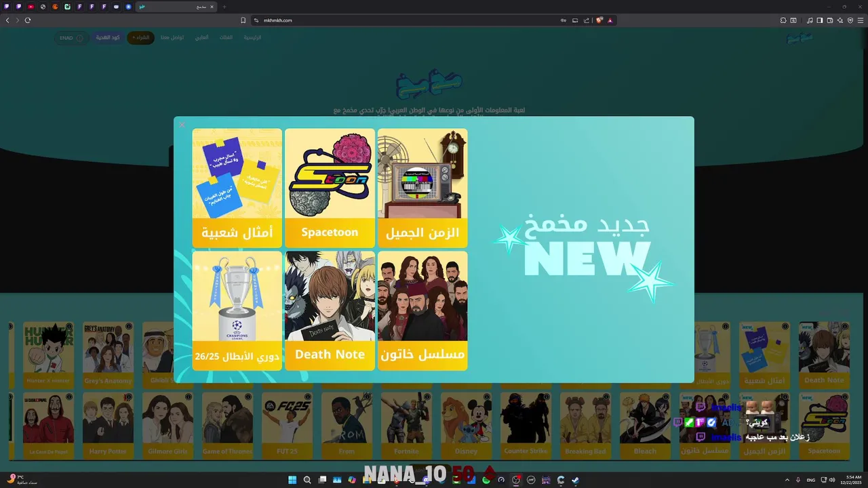This screenshot has height=488, width=868.
Task: Click ألعابي in the site navigation
Action: pyautogui.click(x=201, y=37)
